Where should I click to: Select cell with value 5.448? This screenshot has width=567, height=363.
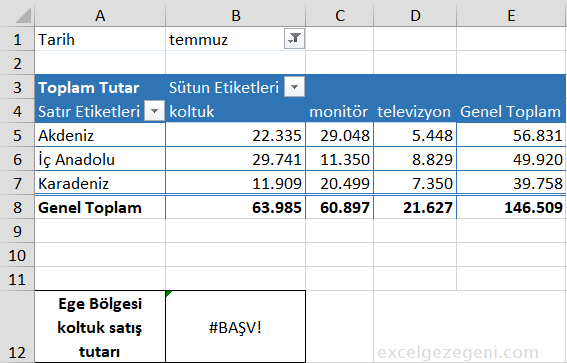pyautogui.click(x=415, y=135)
